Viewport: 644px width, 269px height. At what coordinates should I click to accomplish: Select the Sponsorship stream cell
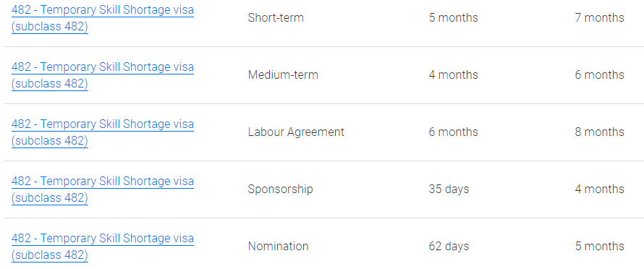point(281,189)
